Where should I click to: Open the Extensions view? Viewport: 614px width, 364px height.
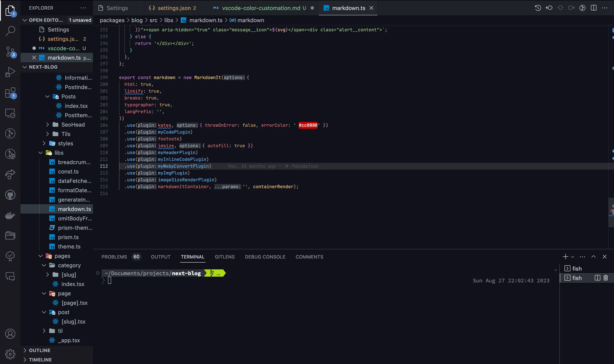click(x=10, y=93)
